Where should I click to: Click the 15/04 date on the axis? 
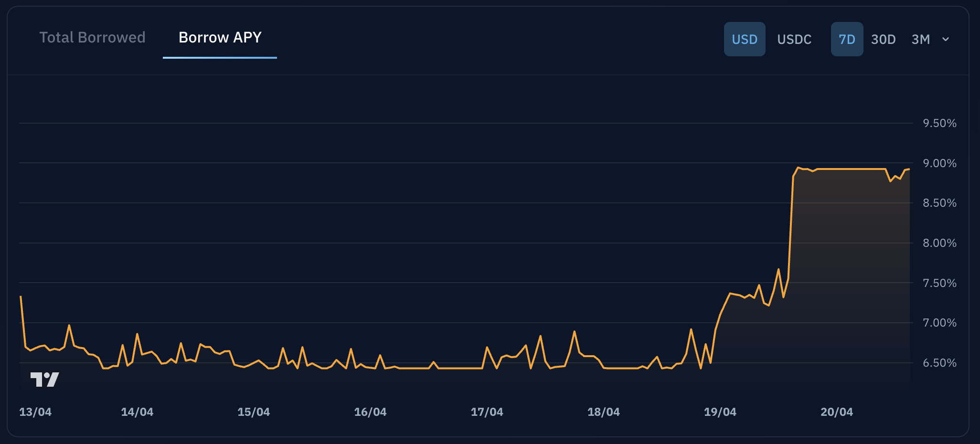click(254, 412)
